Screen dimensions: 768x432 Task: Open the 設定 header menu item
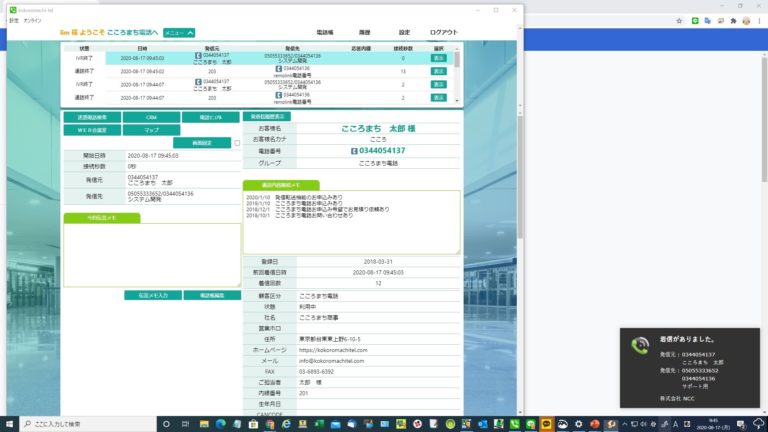[x=404, y=32]
